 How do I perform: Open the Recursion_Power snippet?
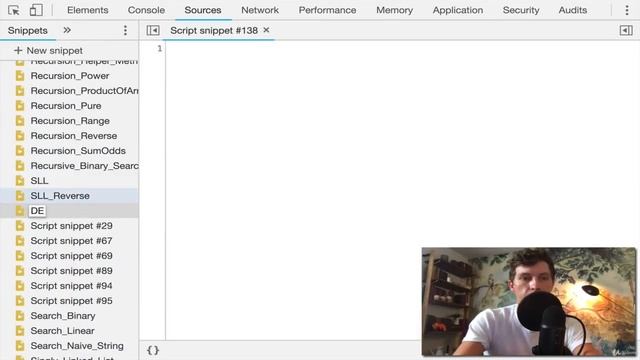point(70,76)
